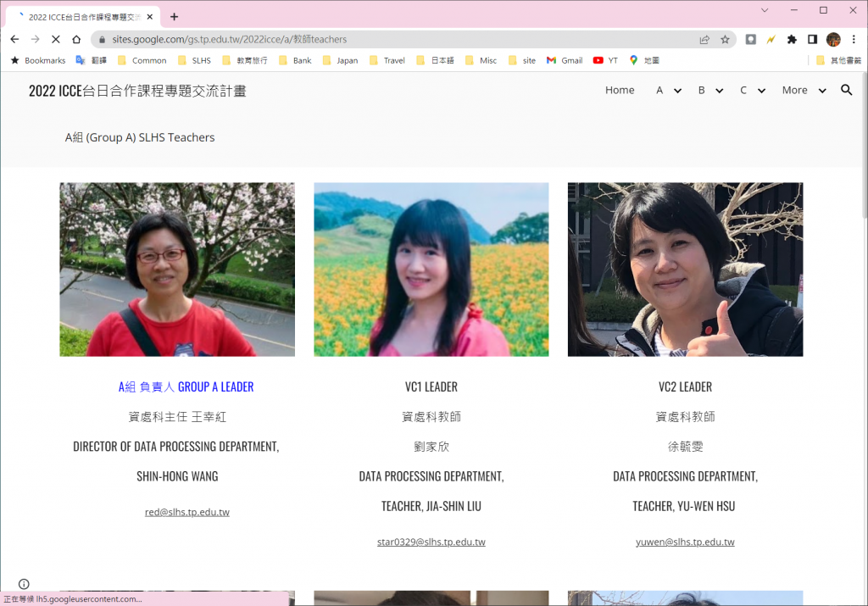Open the B group page

pos(701,90)
